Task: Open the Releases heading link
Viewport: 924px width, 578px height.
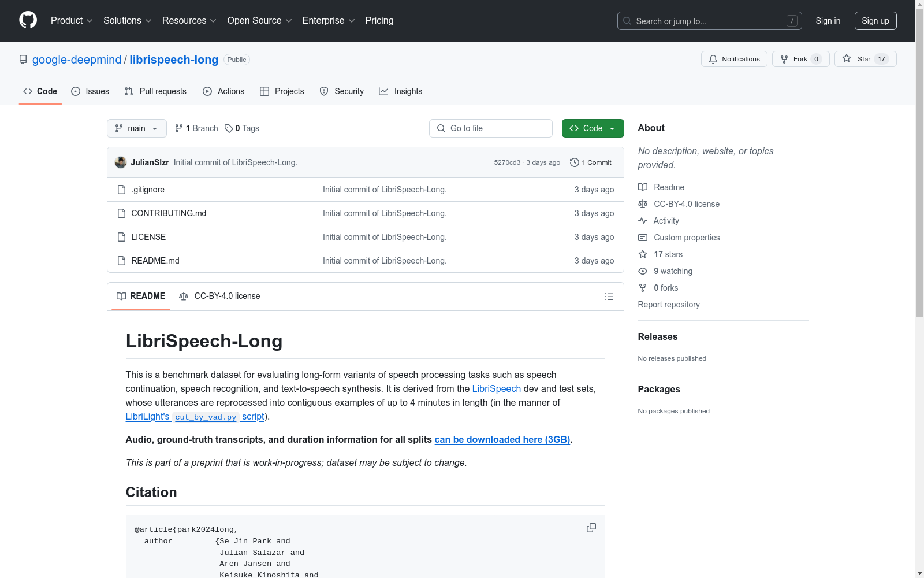Action: tap(658, 336)
